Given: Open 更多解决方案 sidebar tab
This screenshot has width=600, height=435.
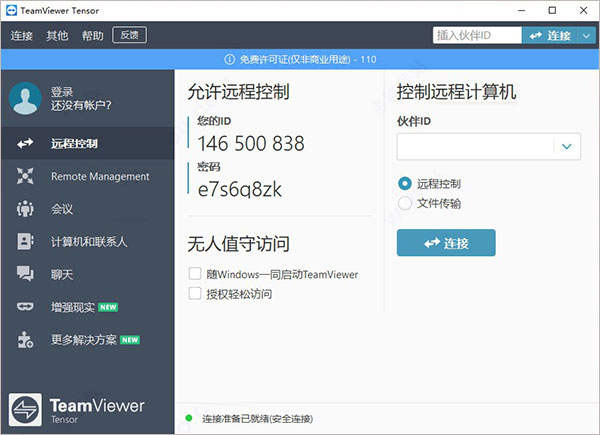Looking at the screenshot, I should point(88,340).
